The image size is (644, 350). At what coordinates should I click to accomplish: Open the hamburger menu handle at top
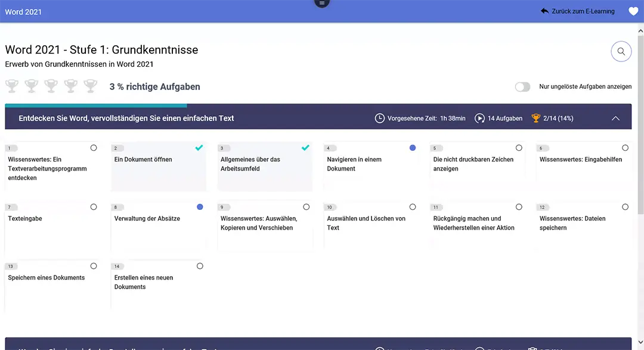322,3
